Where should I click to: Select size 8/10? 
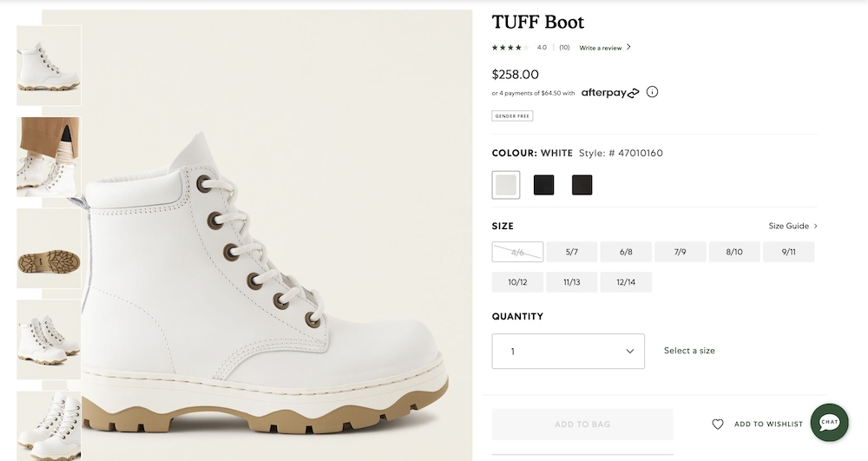[733, 252]
